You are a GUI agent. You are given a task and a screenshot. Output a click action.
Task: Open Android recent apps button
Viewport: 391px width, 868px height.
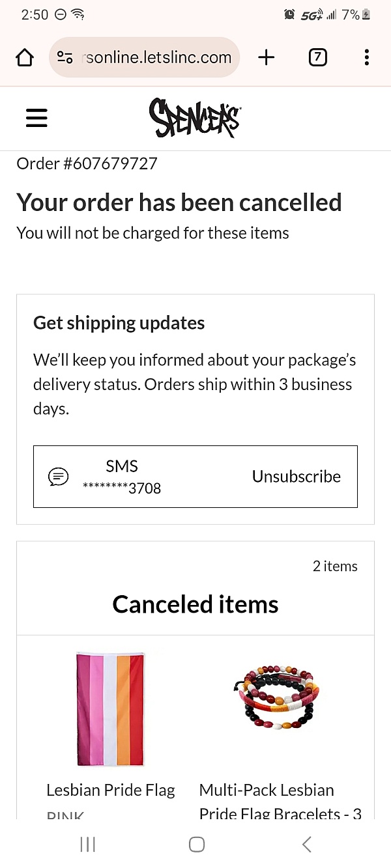tap(87, 845)
